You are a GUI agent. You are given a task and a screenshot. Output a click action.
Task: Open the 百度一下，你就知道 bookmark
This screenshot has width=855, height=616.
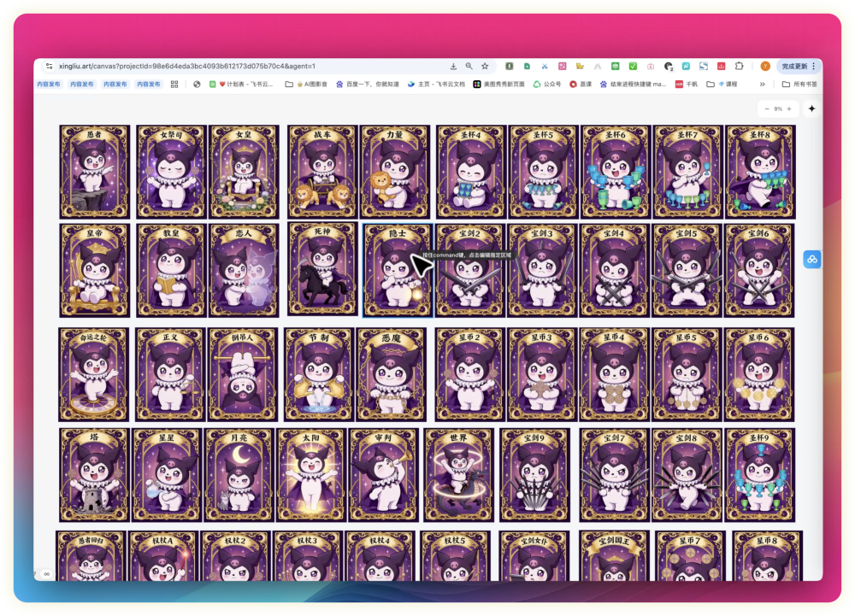point(368,85)
